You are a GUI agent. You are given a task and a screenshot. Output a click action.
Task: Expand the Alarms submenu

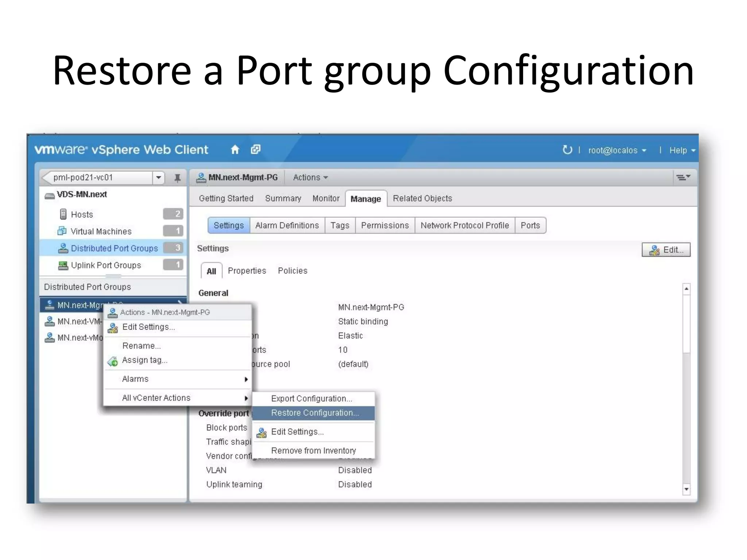pos(178,379)
